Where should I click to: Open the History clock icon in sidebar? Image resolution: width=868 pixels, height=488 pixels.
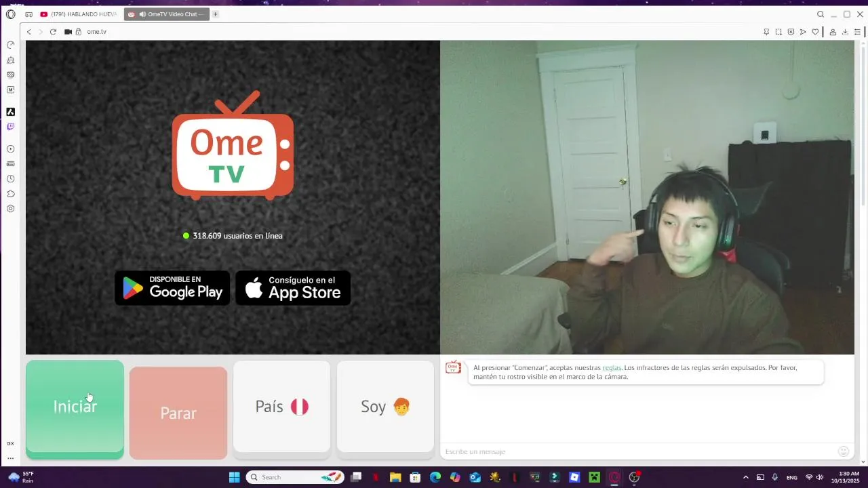pos(10,179)
